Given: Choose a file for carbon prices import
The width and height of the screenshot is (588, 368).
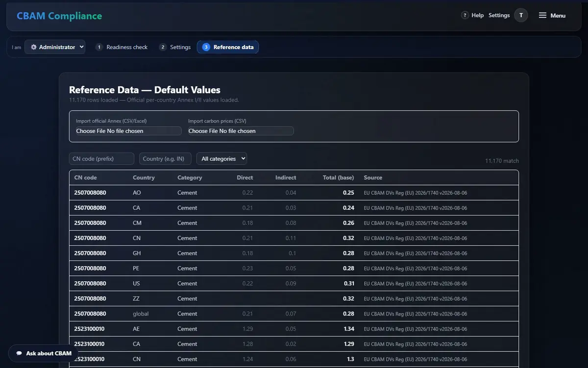Looking at the screenshot, I should [x=241, y=131].
